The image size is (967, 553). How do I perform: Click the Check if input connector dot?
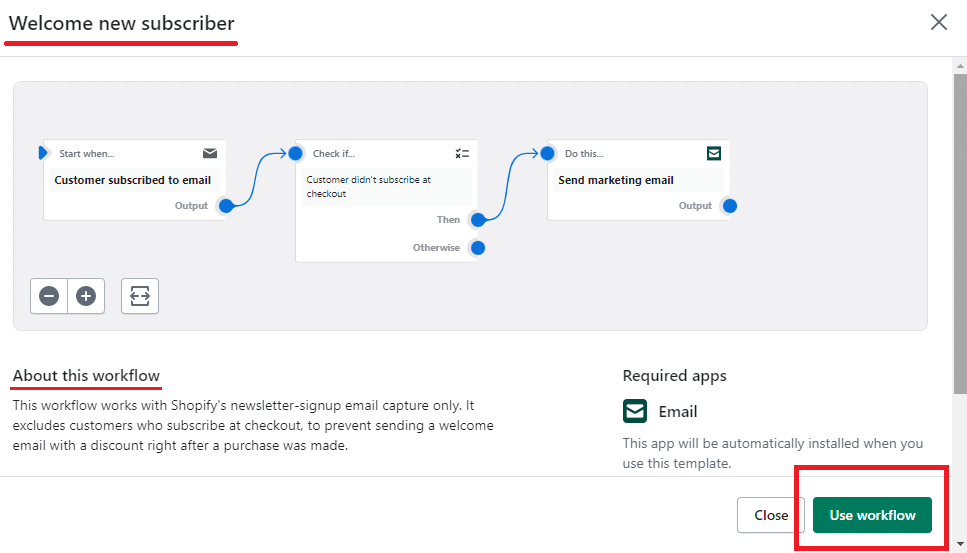click(x=295, y=153)
